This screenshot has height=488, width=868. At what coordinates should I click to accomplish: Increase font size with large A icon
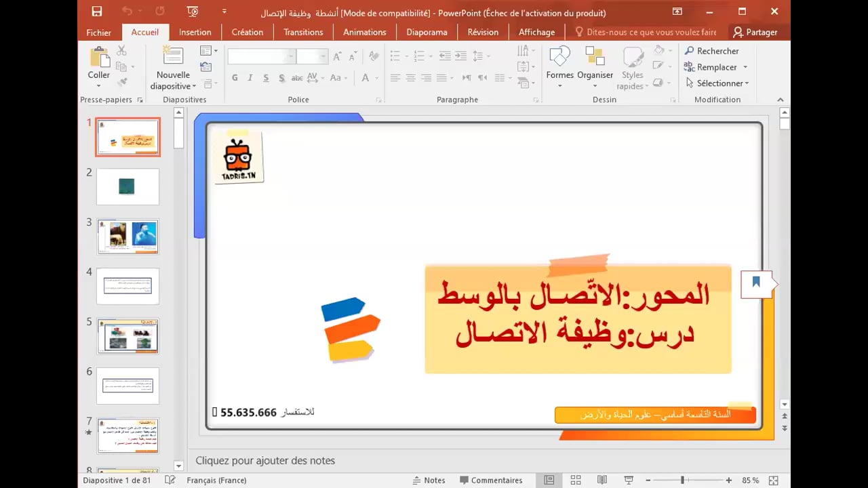click(x=337, y=57)
